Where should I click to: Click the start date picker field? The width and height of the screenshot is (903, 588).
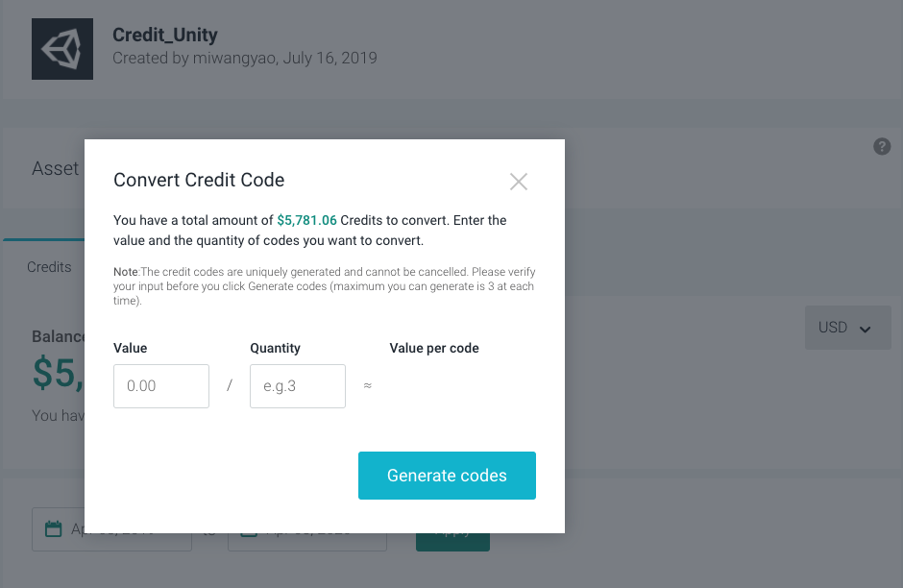point(111,529)
